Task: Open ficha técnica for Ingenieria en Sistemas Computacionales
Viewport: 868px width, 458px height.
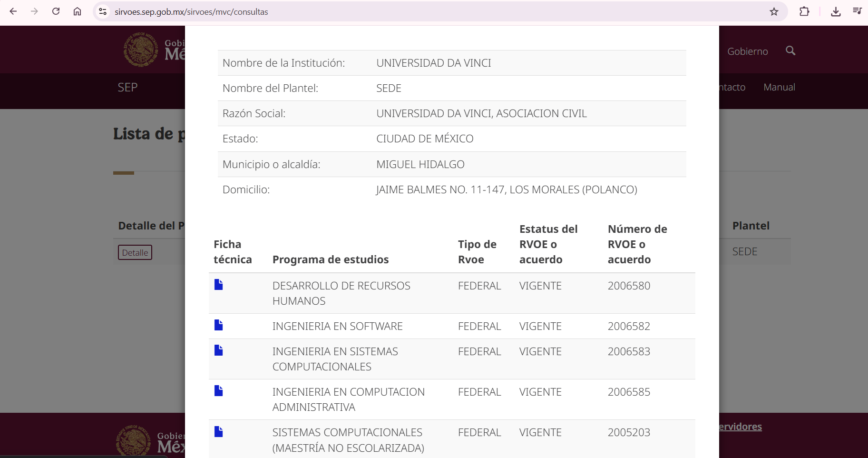Action: click(x=218, y=350)
